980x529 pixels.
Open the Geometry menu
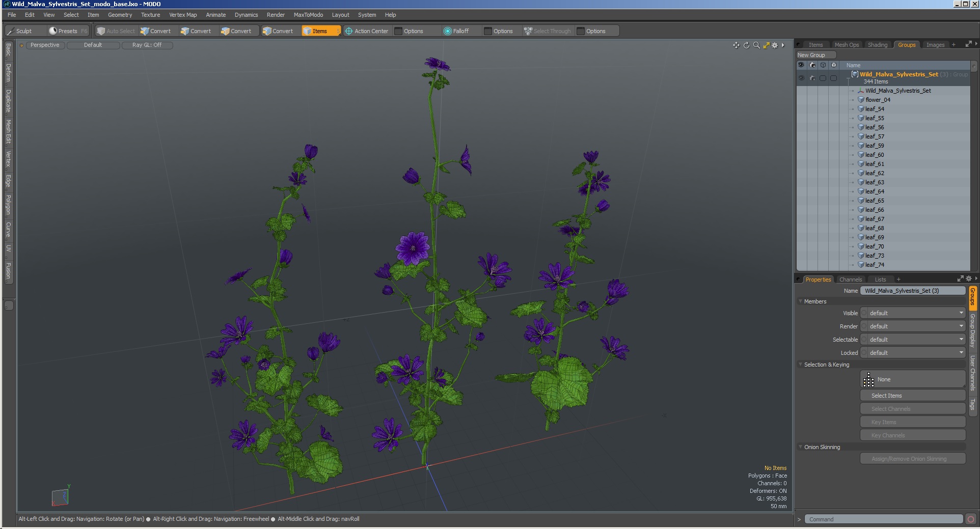click(x=120, y=15)
